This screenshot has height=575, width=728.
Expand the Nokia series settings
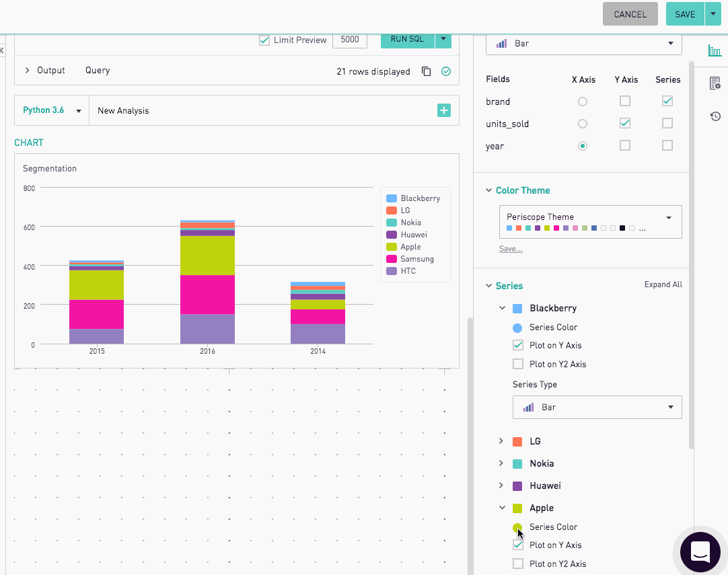(x=501, y=463)
